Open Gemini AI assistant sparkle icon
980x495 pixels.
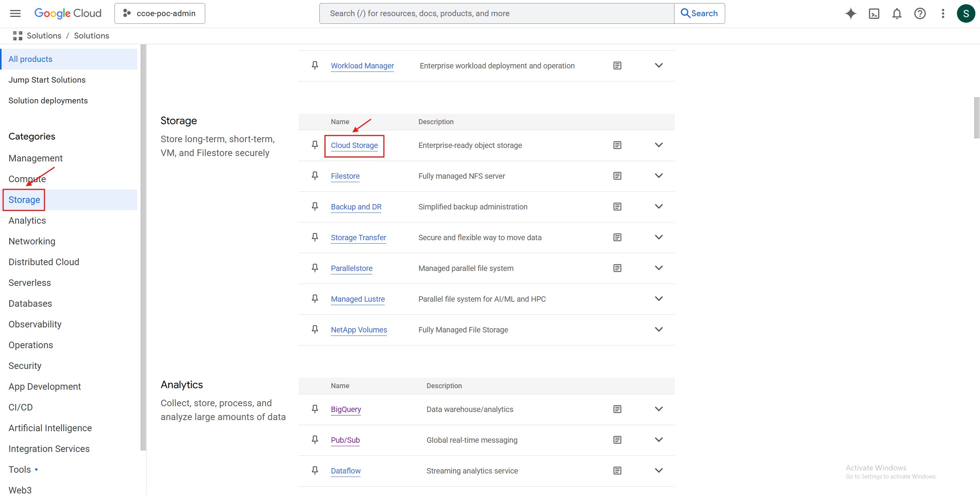pyautogui.click(x=850, y=13)
